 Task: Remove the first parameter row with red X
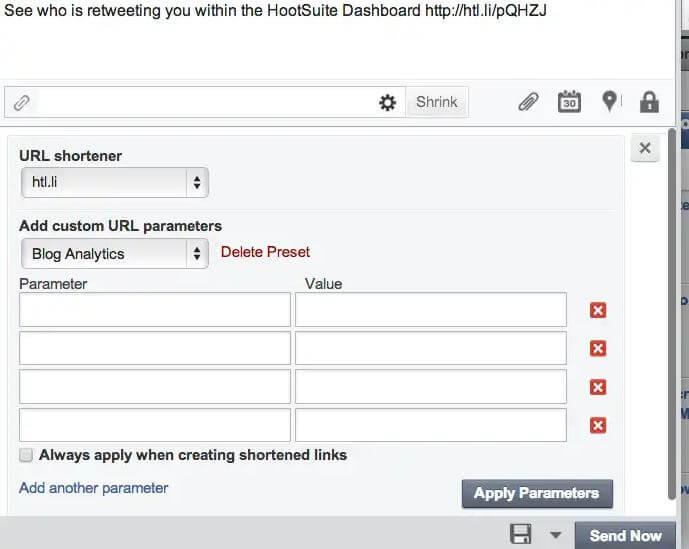[x=598, y=310]
